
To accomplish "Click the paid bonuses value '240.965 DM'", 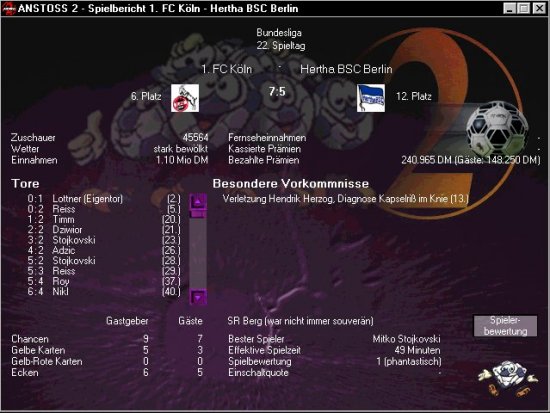I will [x=426, y=160].
